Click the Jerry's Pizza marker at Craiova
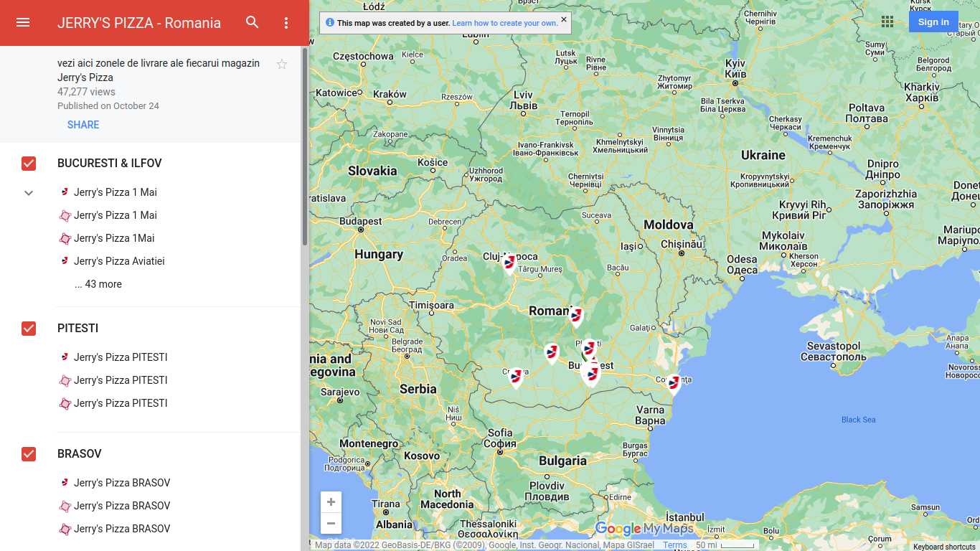 (516, 377)
